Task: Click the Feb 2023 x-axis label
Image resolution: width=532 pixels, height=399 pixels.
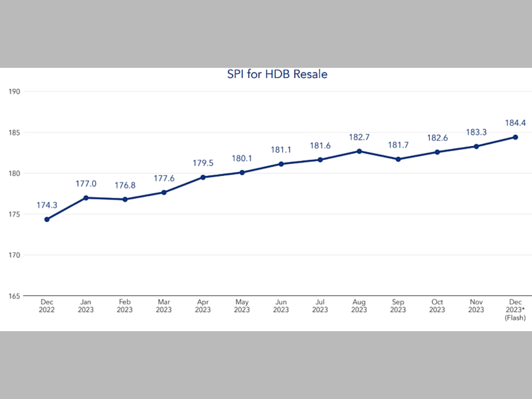Action: tap(125, 306)
